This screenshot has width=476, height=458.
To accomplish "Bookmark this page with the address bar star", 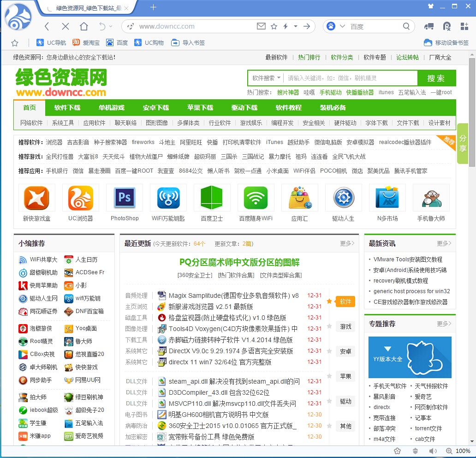I will (x=274, y=26).
